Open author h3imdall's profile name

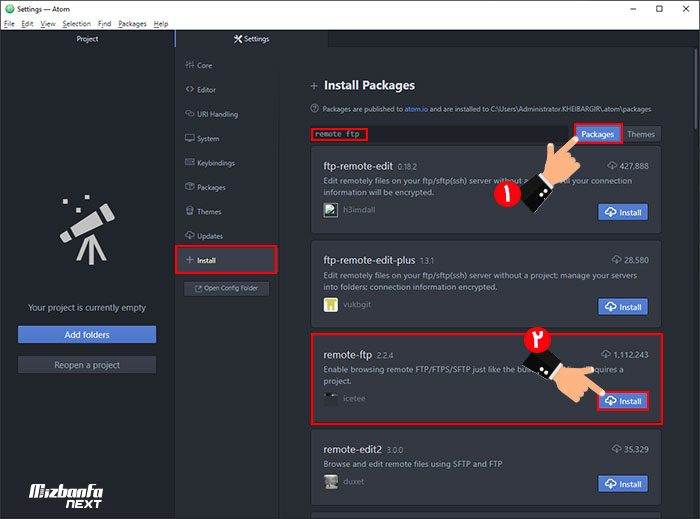[359, 210]
